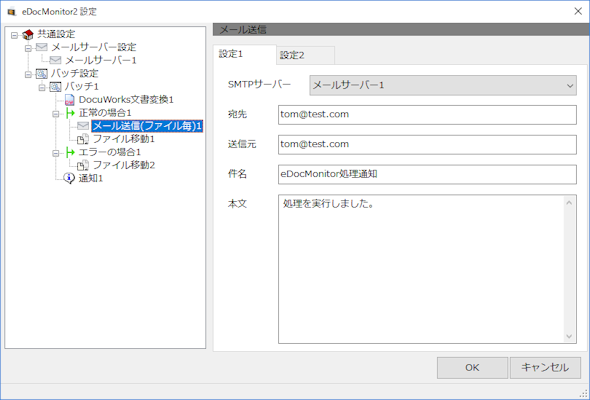This screenshot has width=590, height=400.
Task: Select メール送信(ファイル毎)1 in the tree
Action: click(x=147, y=126)
